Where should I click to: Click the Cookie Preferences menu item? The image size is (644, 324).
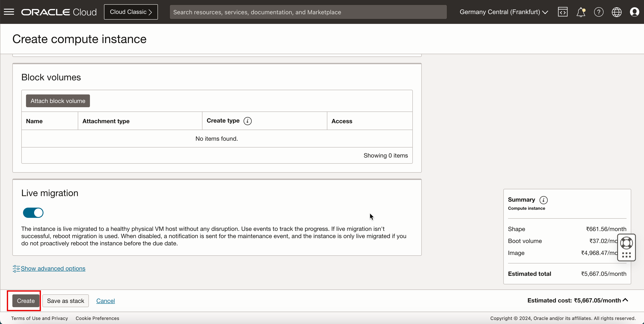point(97,318)
